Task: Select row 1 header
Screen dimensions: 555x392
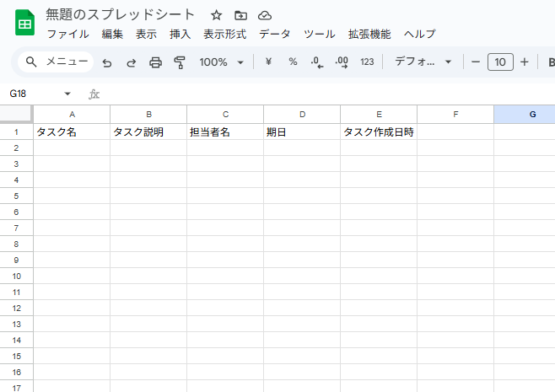Action: [16, 132]
